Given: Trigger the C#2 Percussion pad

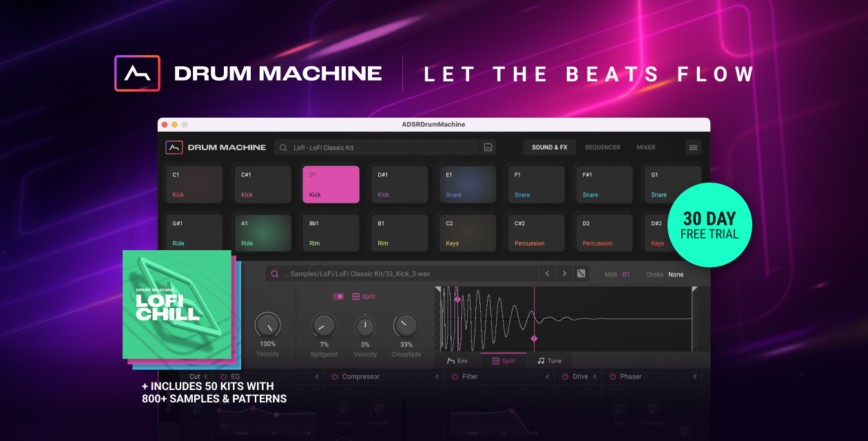Looking at the screenshot, I should tap(536, 233).
